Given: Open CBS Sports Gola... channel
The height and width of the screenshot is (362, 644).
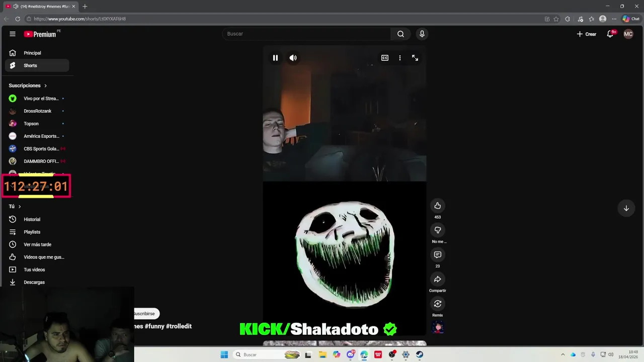Looking at the screenshot, I should point(37,149).
